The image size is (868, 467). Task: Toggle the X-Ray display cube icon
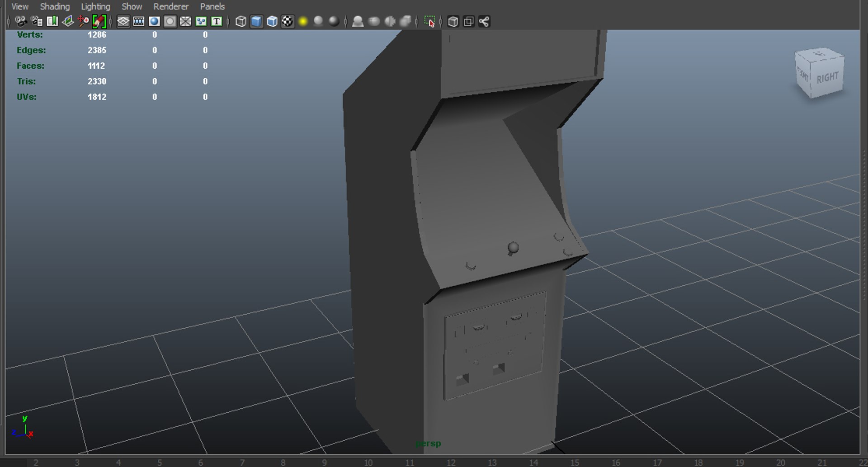[x=453, y=21]
